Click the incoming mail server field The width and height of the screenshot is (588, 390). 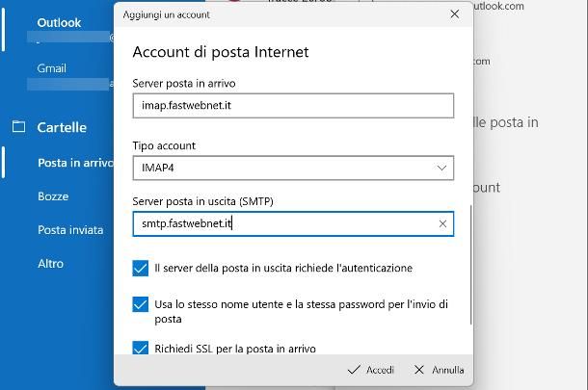(x=292, y=105)
